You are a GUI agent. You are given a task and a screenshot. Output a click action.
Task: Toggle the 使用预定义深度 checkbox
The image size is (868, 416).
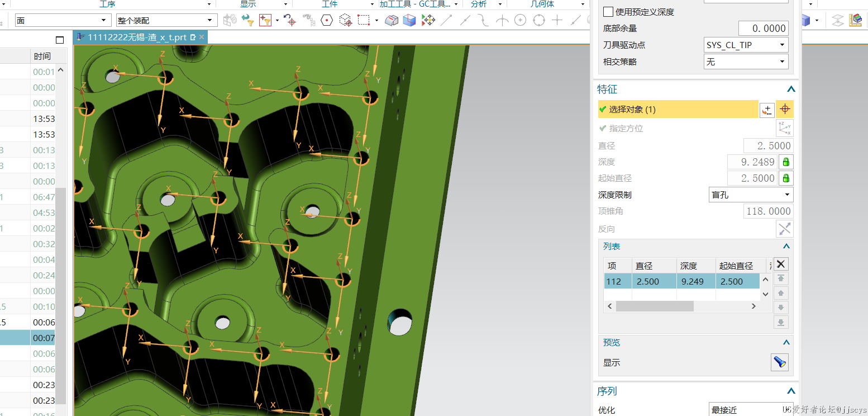pos(608,12)
